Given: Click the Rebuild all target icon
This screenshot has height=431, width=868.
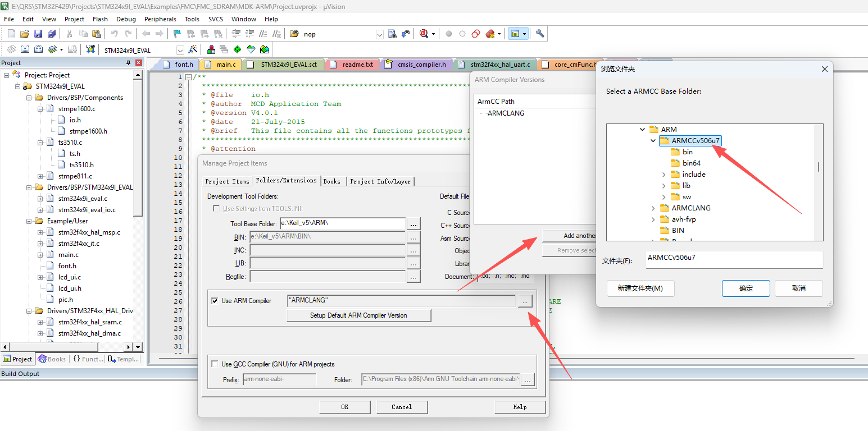Looking at the screenshot, I should (x=38, y=49).
